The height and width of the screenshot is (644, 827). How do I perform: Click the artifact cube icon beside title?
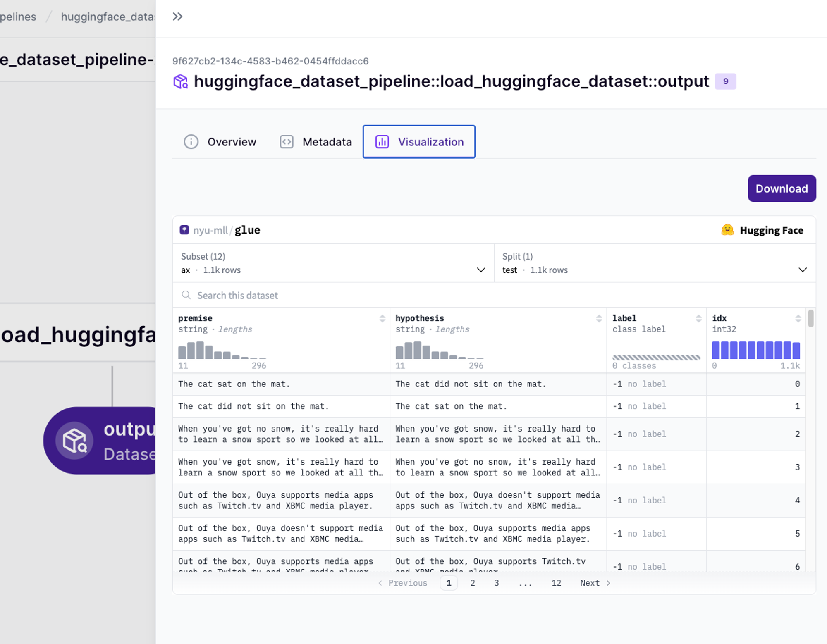(180, 81)
